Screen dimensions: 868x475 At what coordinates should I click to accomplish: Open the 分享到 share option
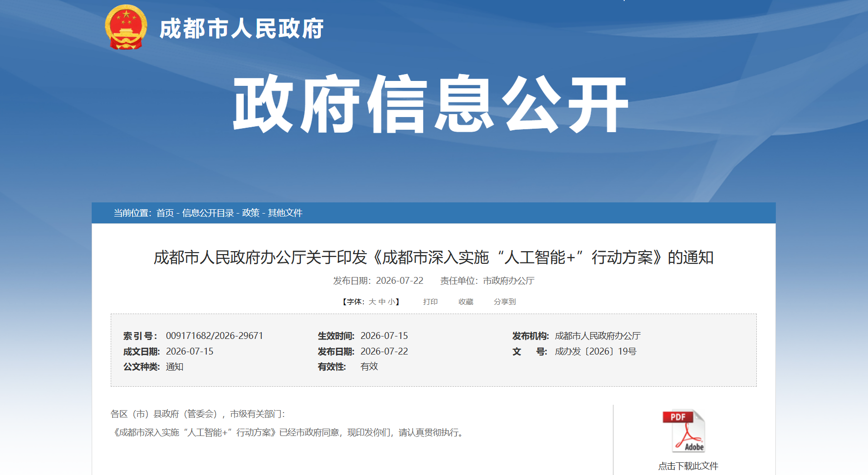click(504, 302)
